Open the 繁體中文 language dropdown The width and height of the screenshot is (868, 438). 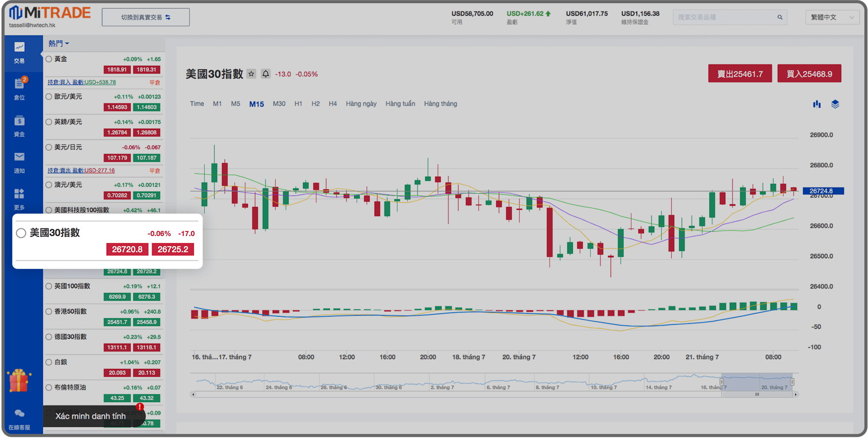tap(832, 18)
